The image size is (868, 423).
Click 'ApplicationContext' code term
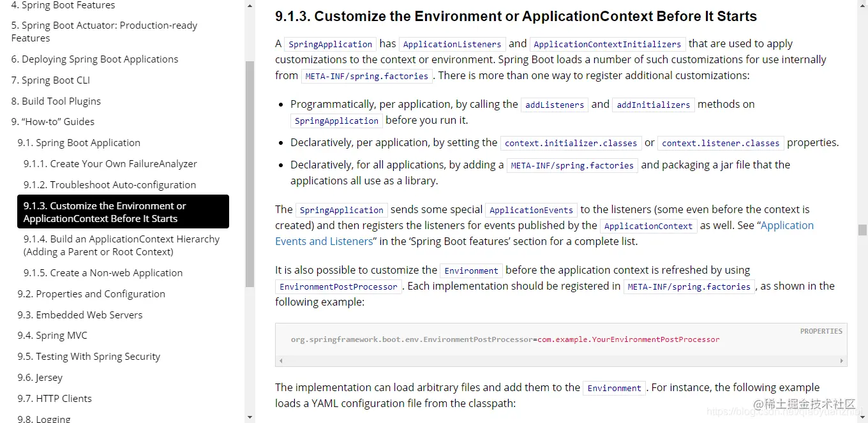[x=648, y=226]
